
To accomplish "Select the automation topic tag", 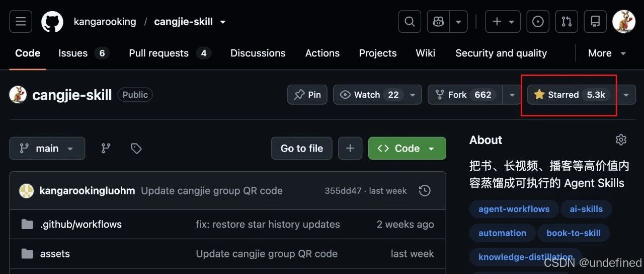I will [x=502, y=233].
